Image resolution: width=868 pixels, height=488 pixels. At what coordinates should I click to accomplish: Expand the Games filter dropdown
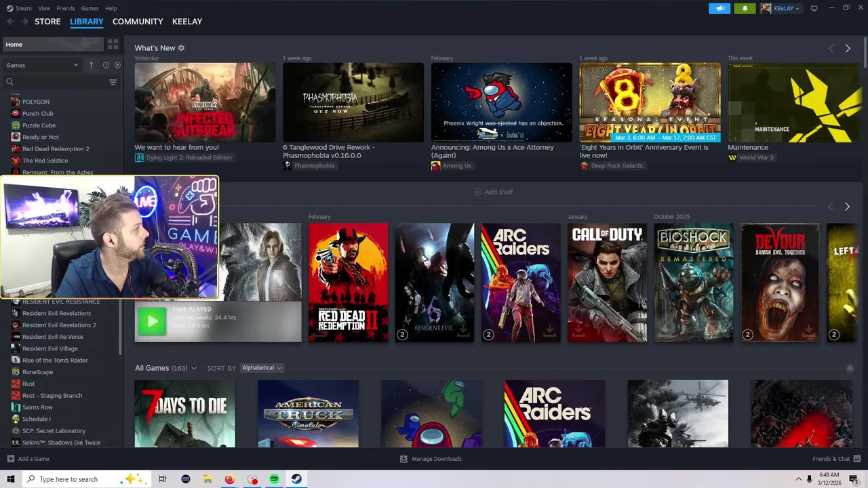point(43,65)
